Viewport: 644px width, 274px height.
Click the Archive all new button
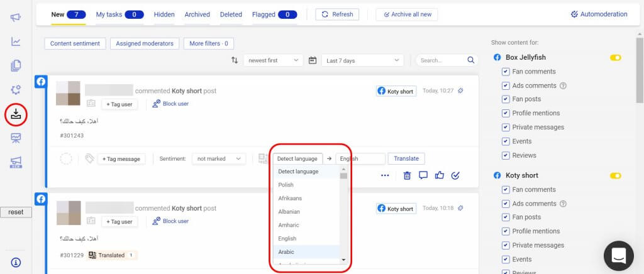pyautogui.click(x=406, y=14)
